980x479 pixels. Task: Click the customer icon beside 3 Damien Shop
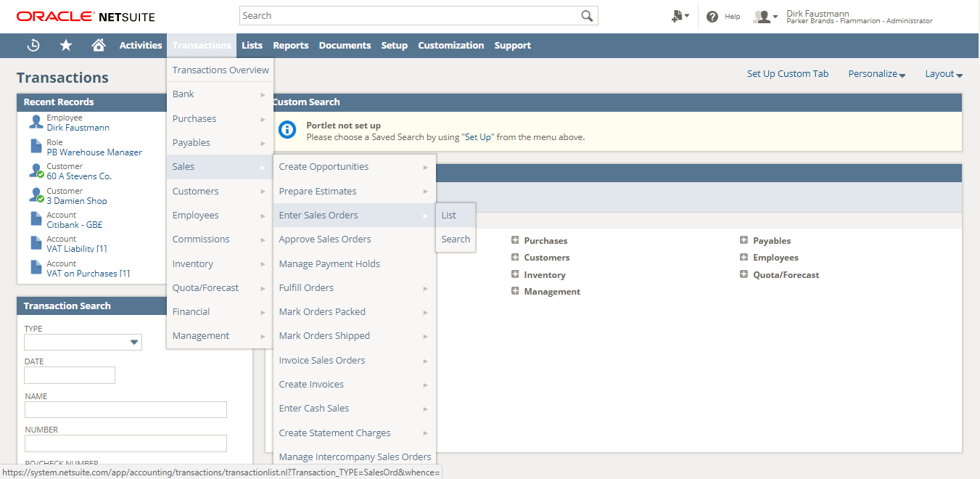tap(36, 195)
